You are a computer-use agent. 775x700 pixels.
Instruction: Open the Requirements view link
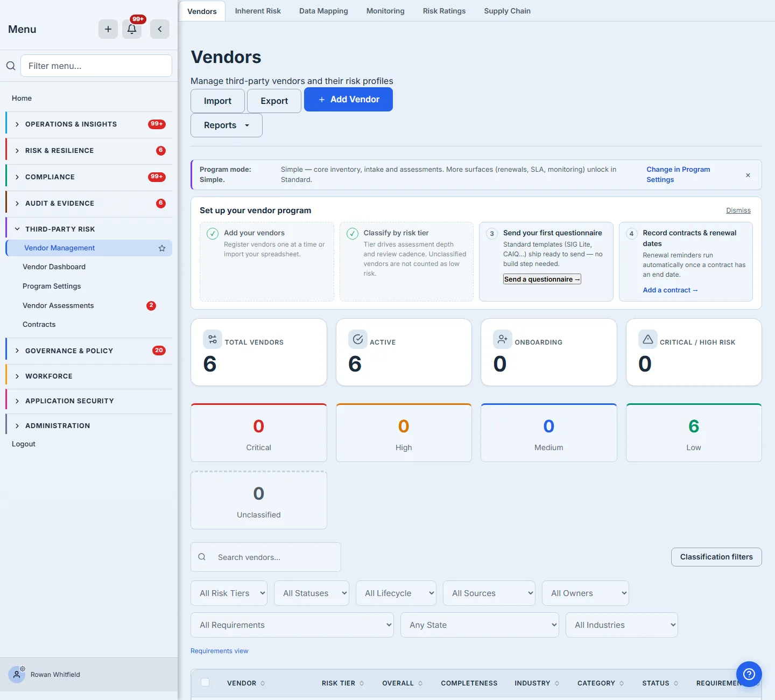click(220, 651)
